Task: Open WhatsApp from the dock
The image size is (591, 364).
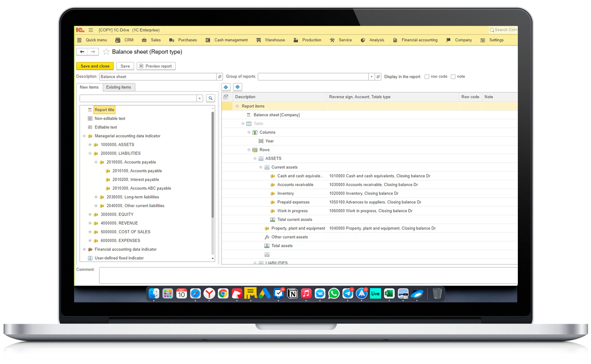Action: [x=334, y=293]
